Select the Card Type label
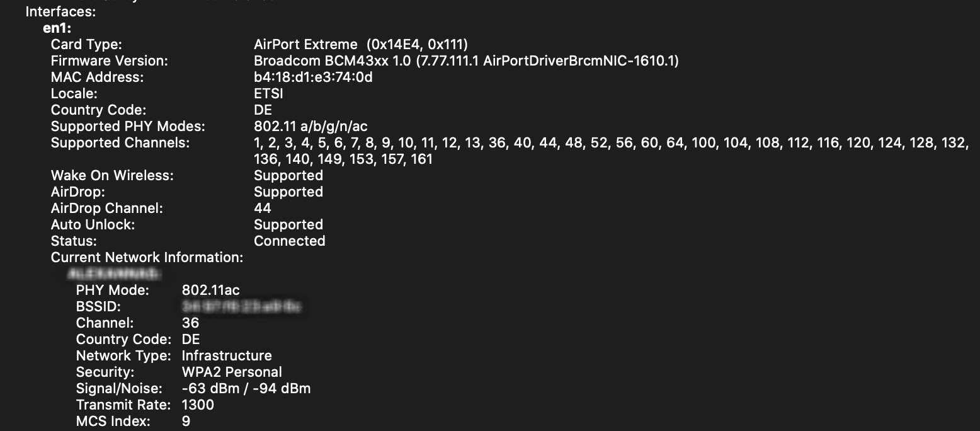Screen dimensions: 980x431 coord(86,45)
